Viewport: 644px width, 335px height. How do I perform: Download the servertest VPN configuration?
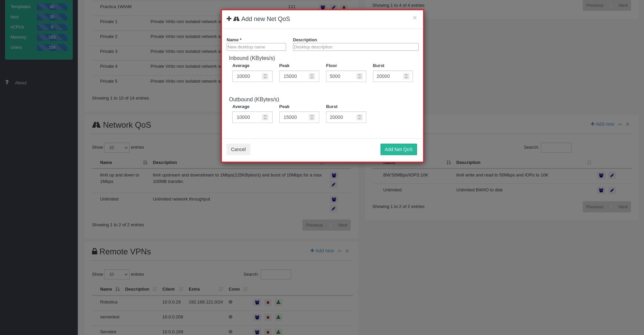pos(278,317)
